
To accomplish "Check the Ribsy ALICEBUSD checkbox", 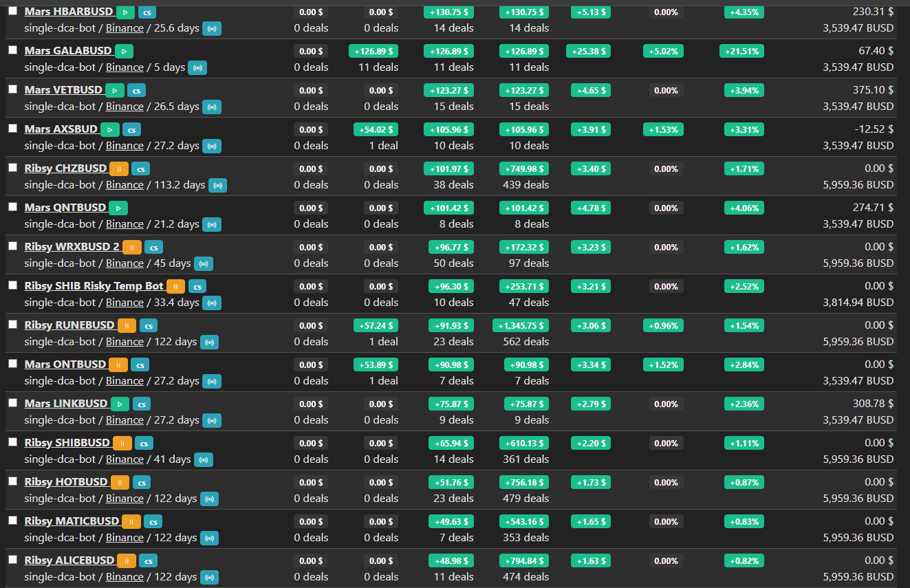I will click(x=12, y=559).
